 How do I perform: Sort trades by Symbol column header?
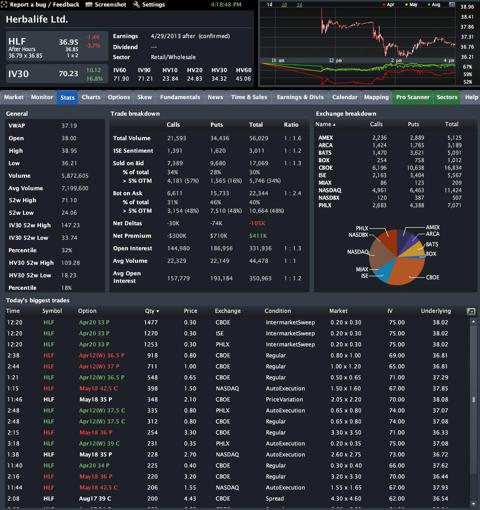(x=52, y=311)
